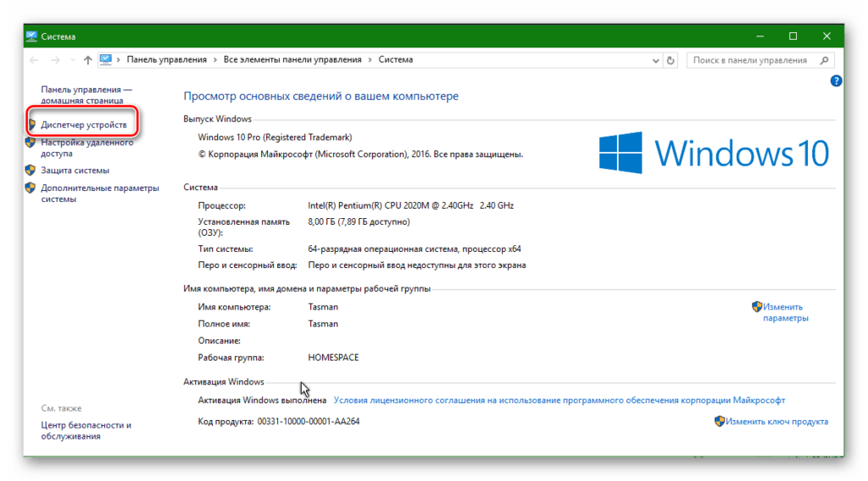Click the 'Поиск в панели управления' search field
The width and height of the screenshot is (868, 481).
(x=750, y=60)
